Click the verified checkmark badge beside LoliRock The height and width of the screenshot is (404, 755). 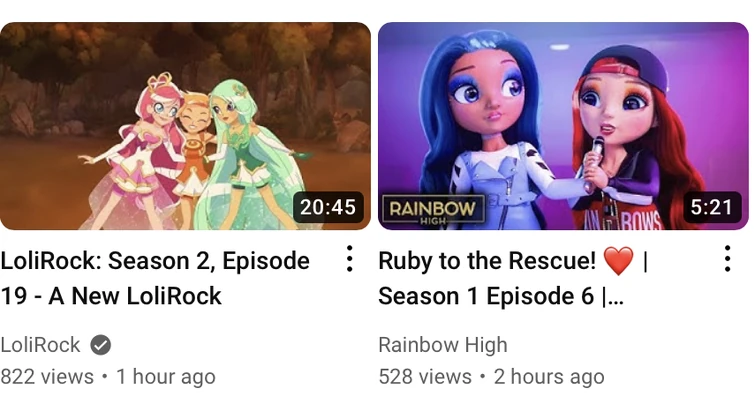click(x=101, y=345)
